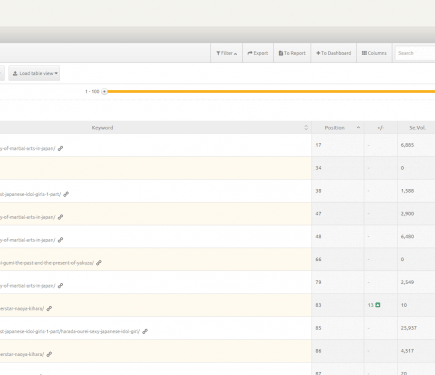This screenshot has width=435, height=375.
Task: Click the Position column sort arrow
Action: point(358,127)
